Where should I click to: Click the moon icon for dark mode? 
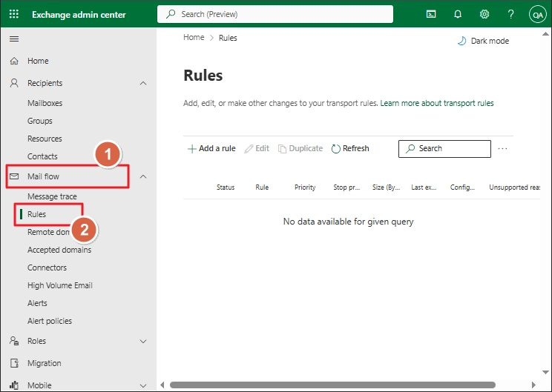coord(461,41)
